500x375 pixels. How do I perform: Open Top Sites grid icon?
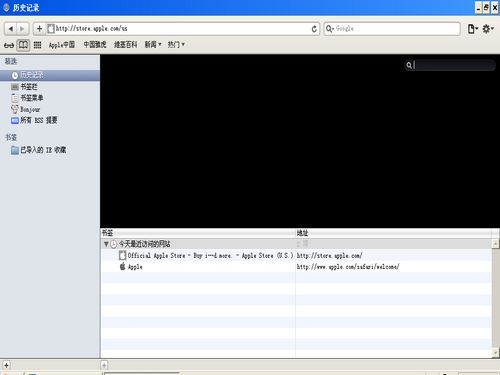point(37,45)
